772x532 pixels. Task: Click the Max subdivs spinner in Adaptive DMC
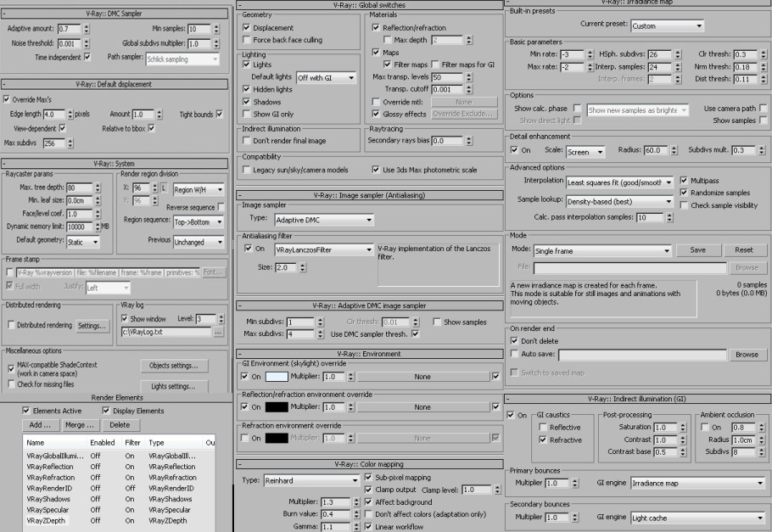321,334
